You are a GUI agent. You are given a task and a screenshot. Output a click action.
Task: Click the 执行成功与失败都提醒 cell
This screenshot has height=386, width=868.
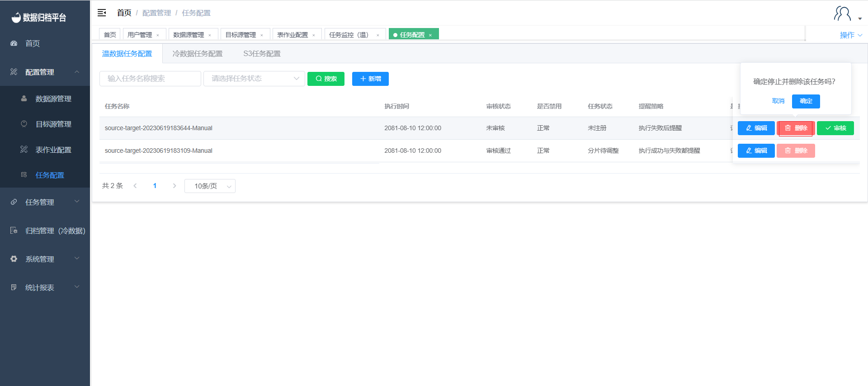[670, 151]
